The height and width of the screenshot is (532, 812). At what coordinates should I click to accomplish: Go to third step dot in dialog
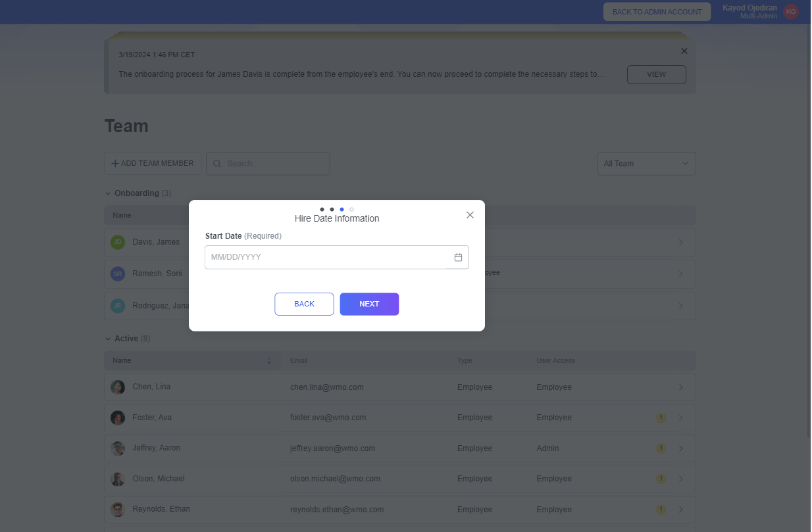[x=342, y=209]
